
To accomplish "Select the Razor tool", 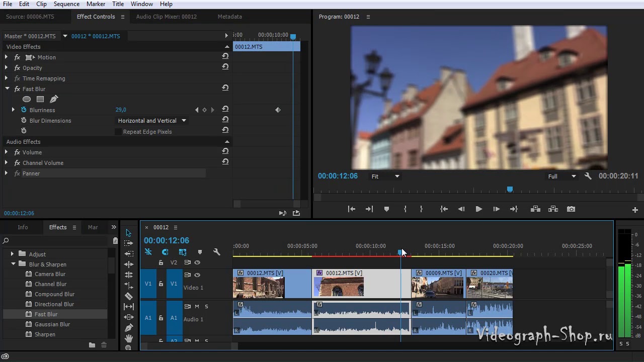I will coord(128,296).
